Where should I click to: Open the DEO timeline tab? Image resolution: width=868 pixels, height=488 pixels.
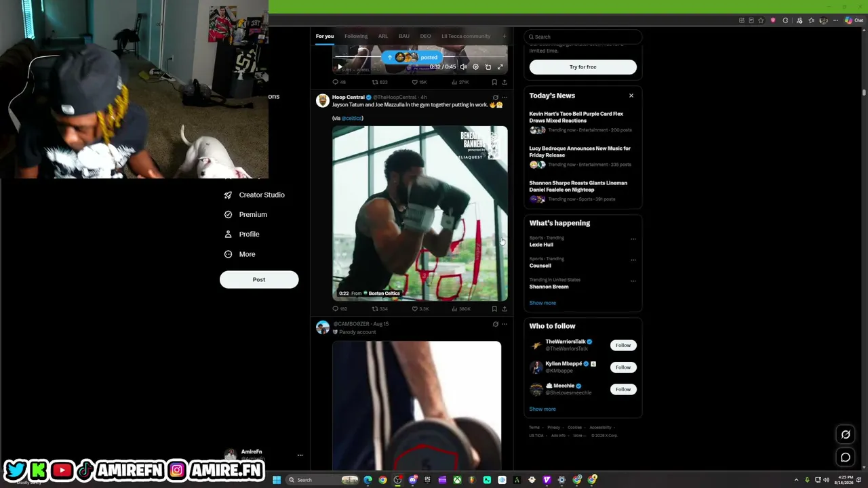[425, 36]
